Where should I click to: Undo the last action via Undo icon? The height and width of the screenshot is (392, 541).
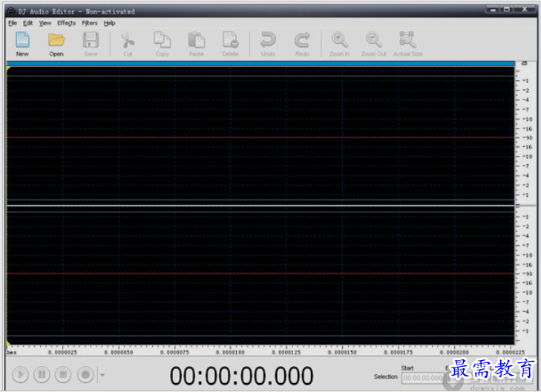[x=268, y=44]
